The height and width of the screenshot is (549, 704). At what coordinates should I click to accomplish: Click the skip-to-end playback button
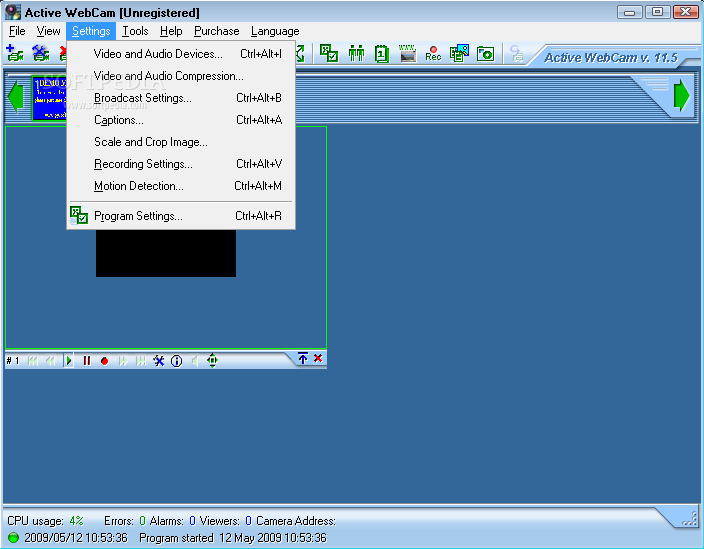pyautogui.click(x=141, y=360)
